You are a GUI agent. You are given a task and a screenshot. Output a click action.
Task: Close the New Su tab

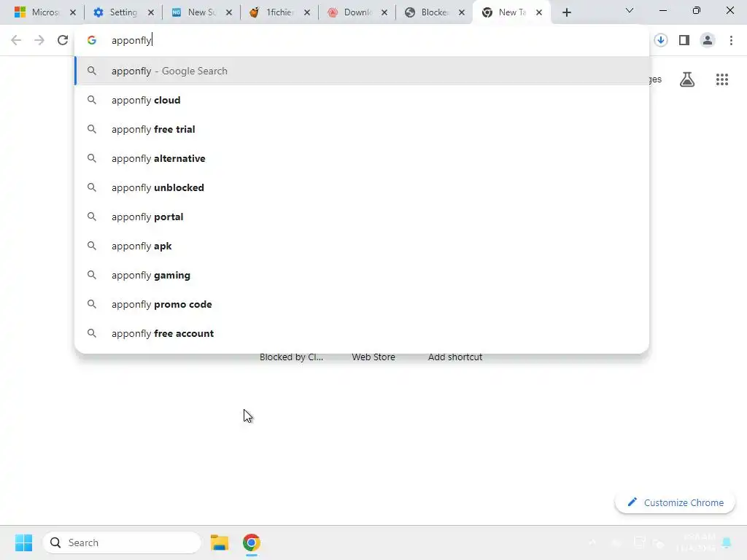[x=229, y=12]
